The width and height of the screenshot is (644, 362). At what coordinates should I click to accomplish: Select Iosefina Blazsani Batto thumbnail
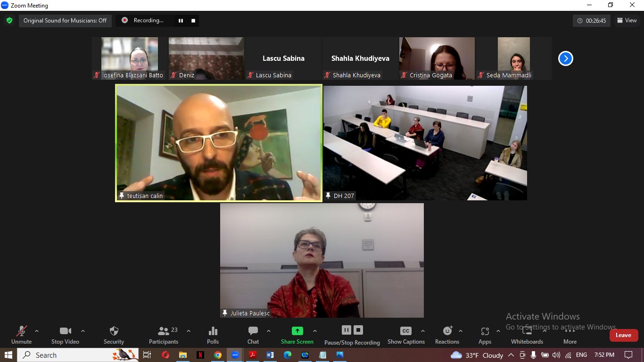130,58
